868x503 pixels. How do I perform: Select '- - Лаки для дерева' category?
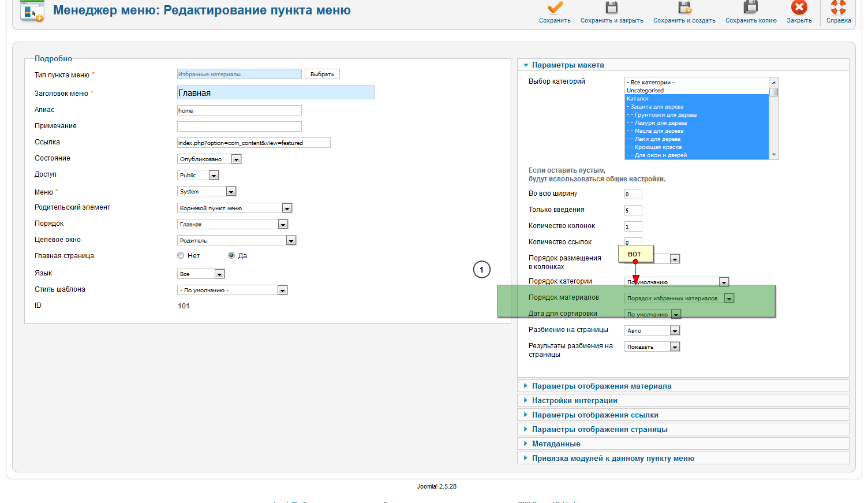click(697, 139)
